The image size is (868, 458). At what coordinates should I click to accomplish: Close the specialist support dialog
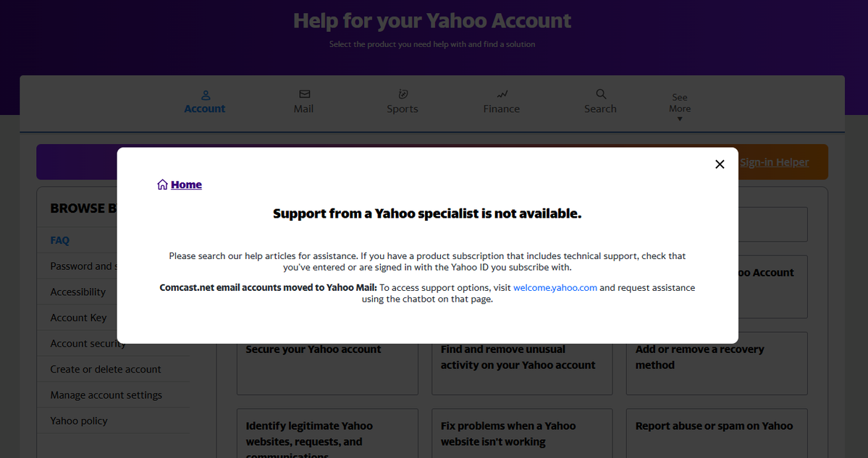pyautogui.click(x=720, y=164)
